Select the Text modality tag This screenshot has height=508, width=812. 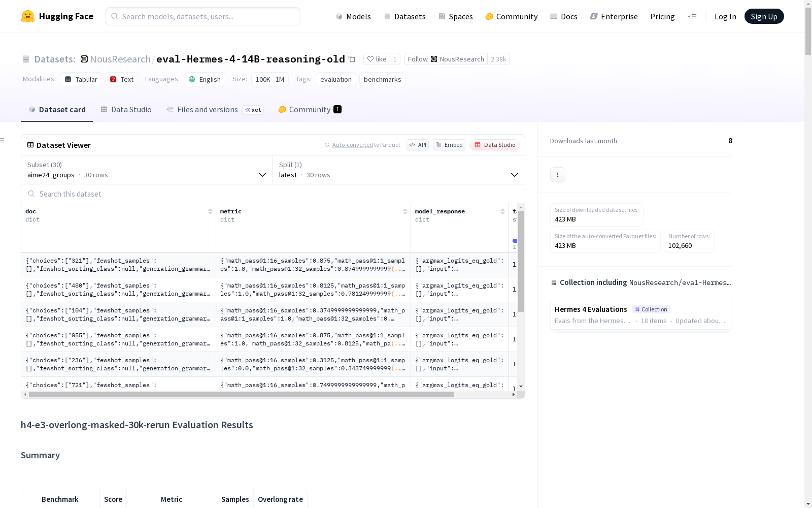[122, 79]
